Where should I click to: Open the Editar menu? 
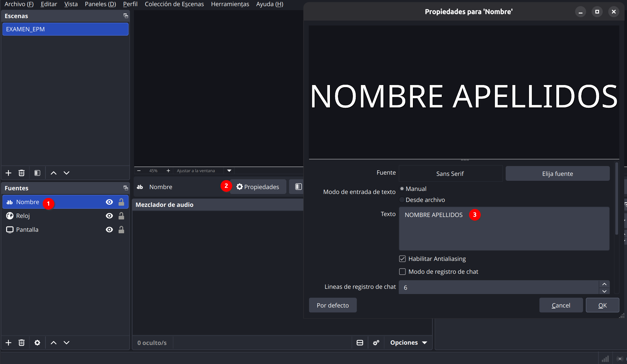49,4
